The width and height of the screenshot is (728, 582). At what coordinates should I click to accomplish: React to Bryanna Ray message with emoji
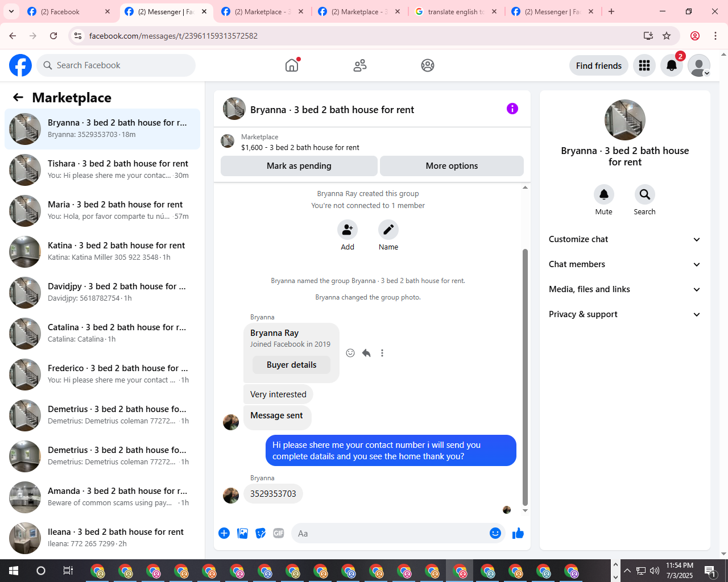[x=350, y=353]
